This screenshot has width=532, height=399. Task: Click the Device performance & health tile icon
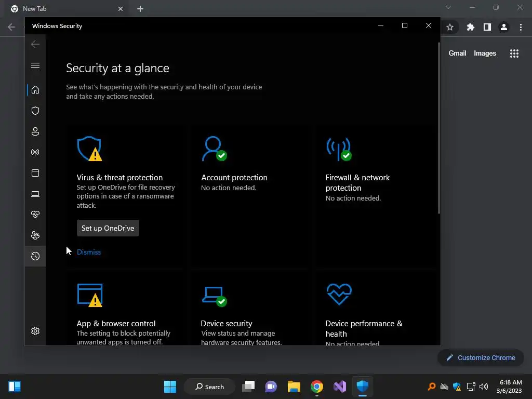pyautogui.click(x=339, y=294)
